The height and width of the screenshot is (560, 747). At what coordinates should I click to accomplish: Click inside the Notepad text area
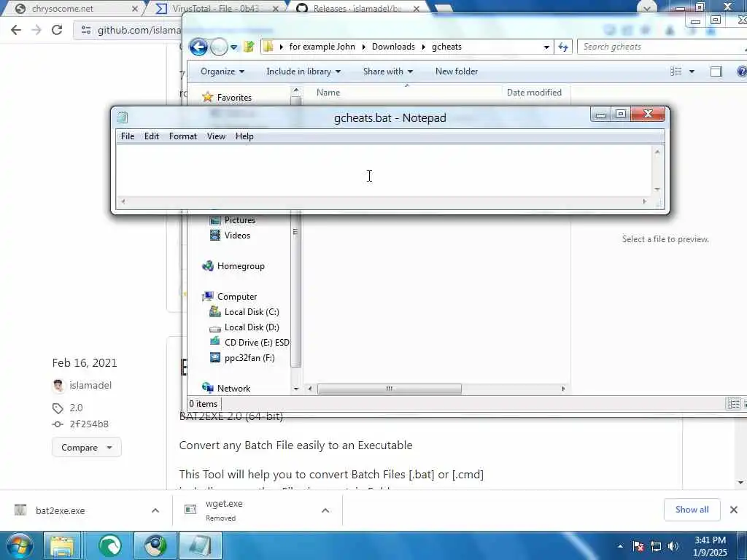[x=384, y=171]
